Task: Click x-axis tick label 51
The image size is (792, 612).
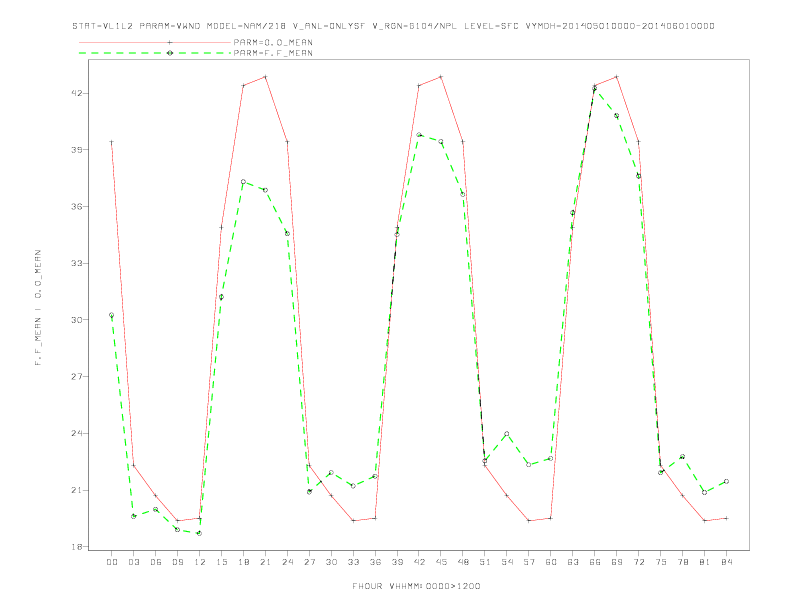Action: click(485, 562)
